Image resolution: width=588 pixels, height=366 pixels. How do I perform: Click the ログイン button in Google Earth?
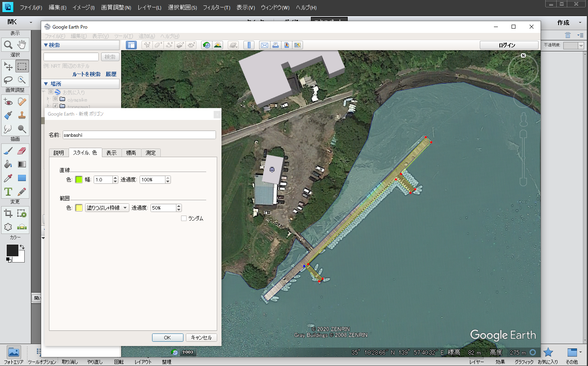[x=509, y=45]
